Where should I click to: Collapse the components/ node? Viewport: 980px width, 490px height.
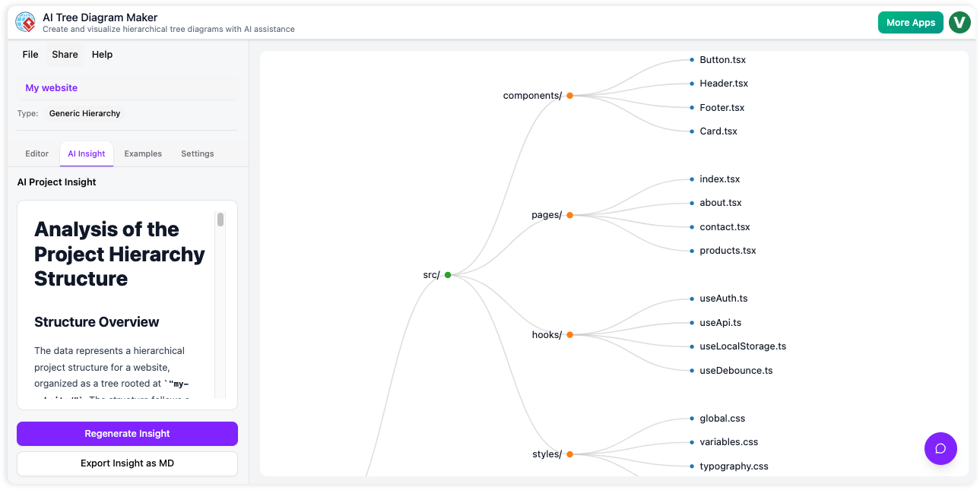click(x=569, y=95)
